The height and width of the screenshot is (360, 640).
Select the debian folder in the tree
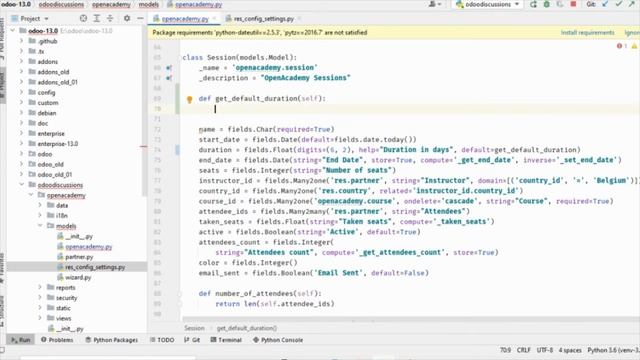coord(47,113)
